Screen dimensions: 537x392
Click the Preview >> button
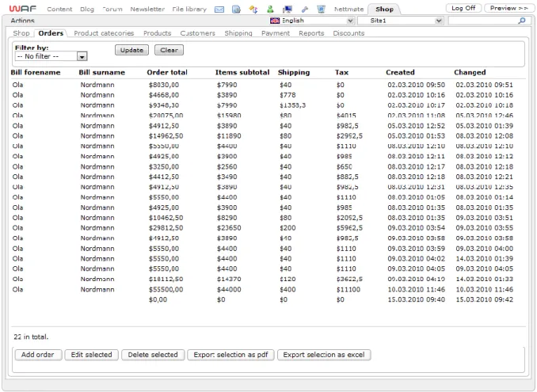tap(509, 8)
